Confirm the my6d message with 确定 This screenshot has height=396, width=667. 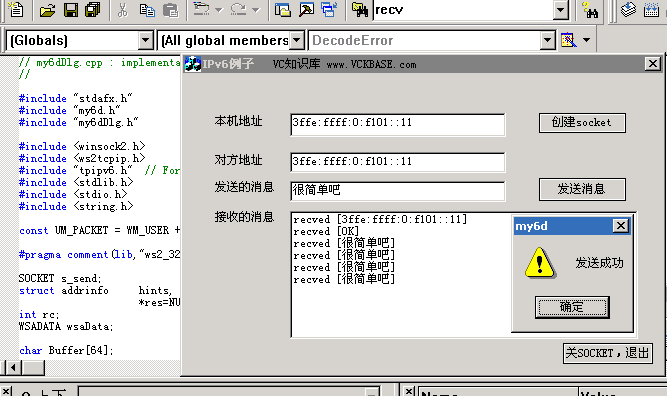click(572, 307)
